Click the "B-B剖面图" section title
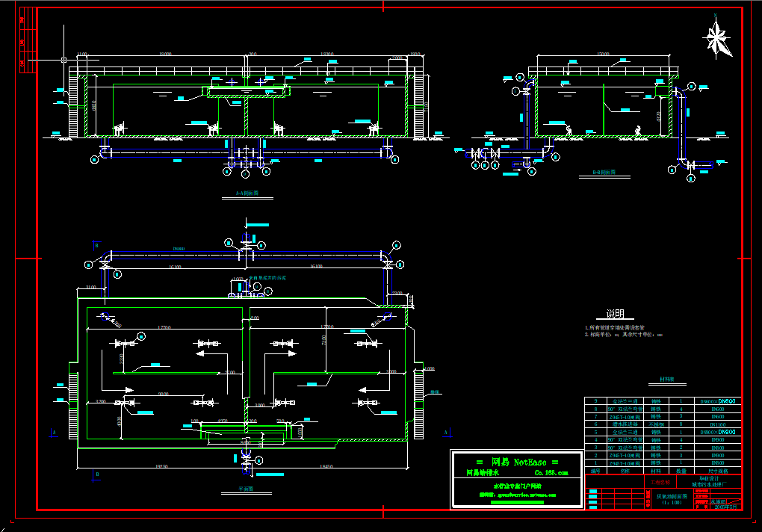 [604, 173]
